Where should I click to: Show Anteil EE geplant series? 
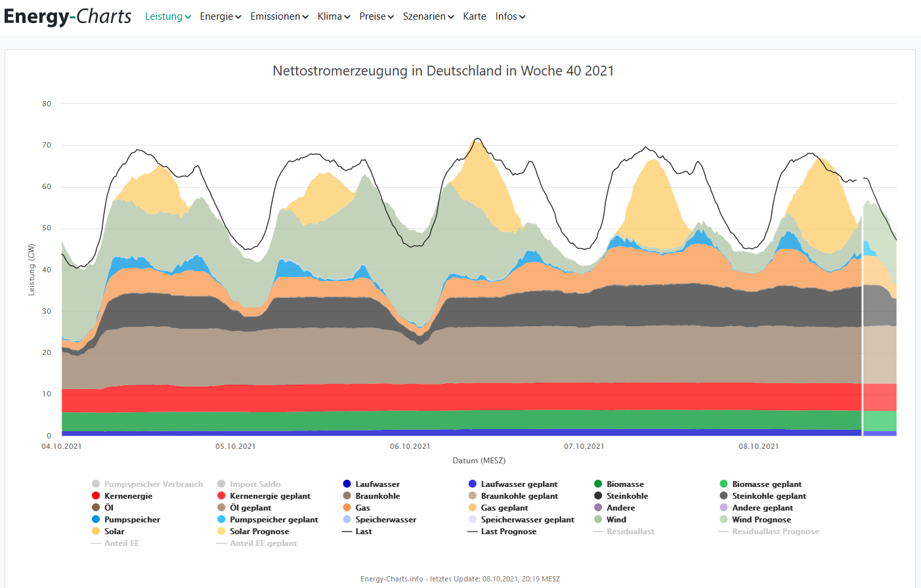pyautogui.click(x=257, y=543)
